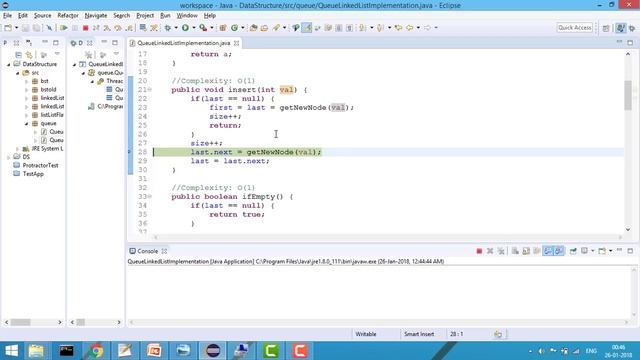Select the Thread stack entry in Debug view
640x360 pixels.
coord(114,81)
